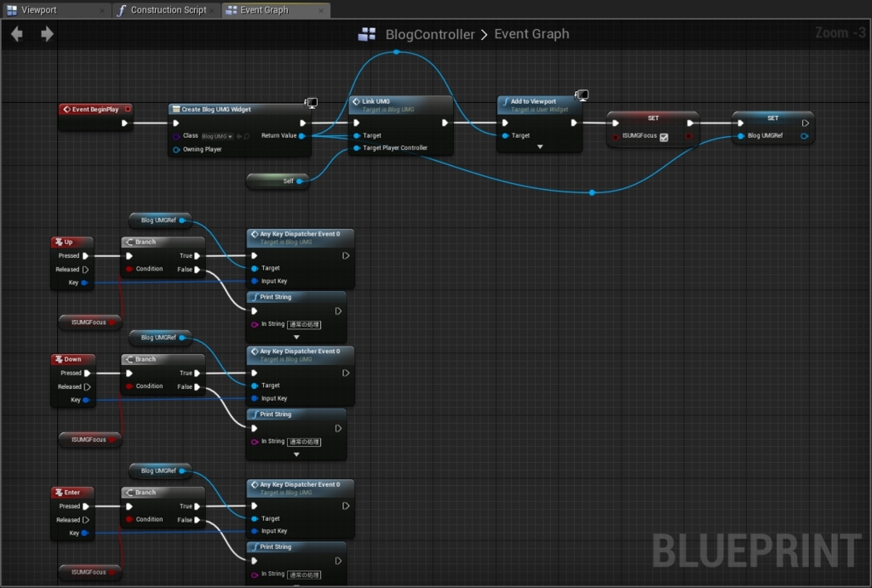Open the Construction Script tab
This screenshot has width=872, height=588.
point(168,10)
